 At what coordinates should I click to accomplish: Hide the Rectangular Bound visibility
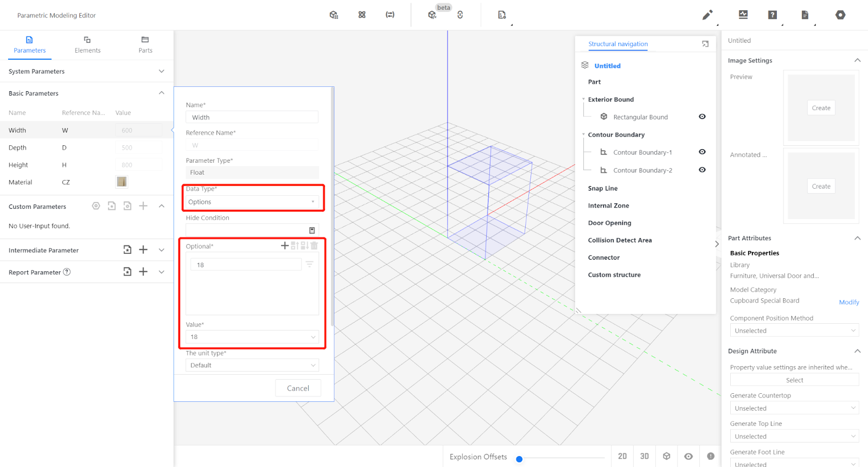click(x=702, y=117)
